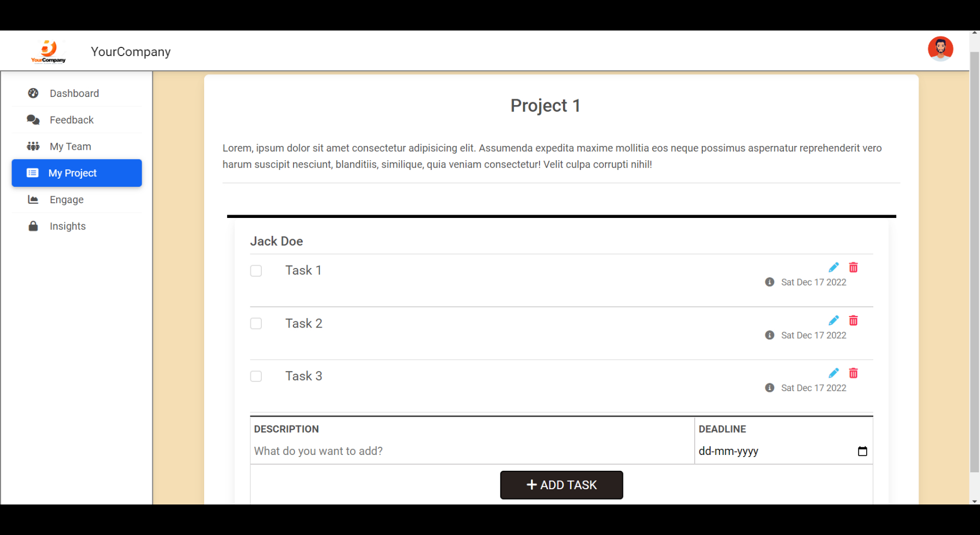Click the edit pencil icon for Task 1
The height and width of the screenshot is (535, 980).
click(834, 267)
